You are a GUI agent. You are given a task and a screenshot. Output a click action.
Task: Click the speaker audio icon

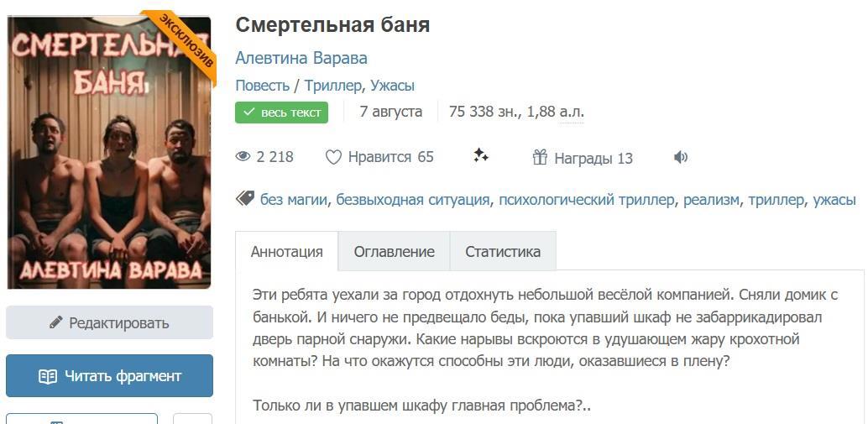pyautogui.click(x=681, y=157)
